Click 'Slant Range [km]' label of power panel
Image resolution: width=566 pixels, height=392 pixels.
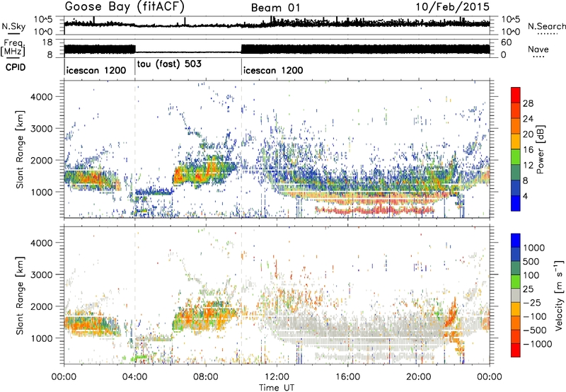20,149
